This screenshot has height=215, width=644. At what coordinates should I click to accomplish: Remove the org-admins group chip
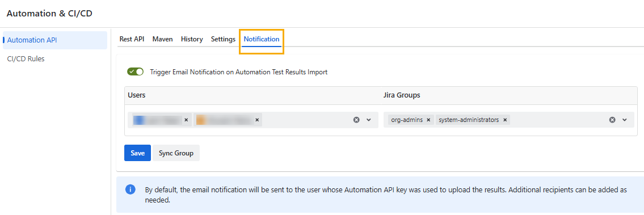(x=428, y=120)
